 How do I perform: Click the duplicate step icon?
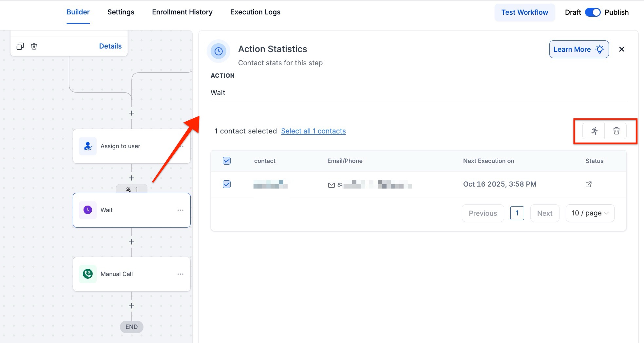(x=20, y=46)
